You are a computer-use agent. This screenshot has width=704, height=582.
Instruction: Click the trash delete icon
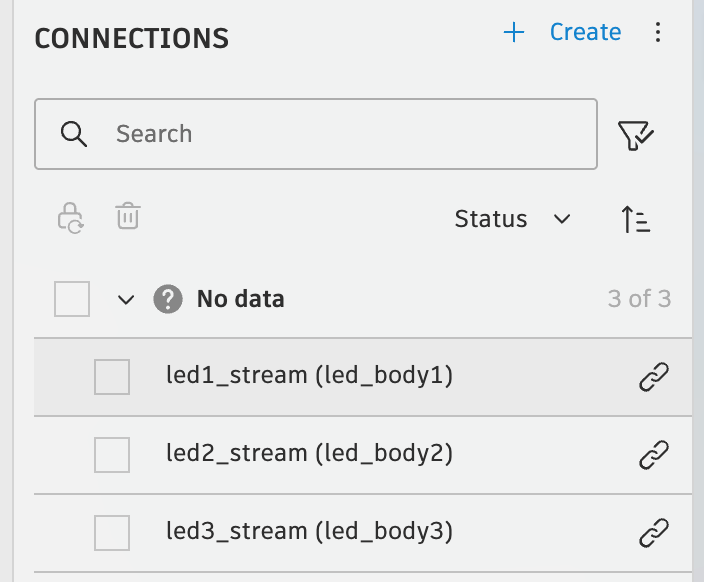coord(128,217)
